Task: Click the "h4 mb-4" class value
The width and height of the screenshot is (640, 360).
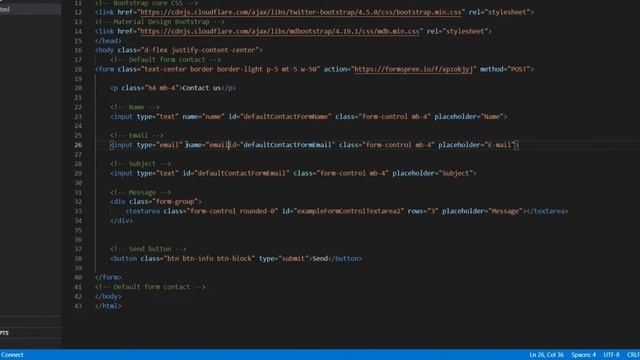Action: (162, 88)
